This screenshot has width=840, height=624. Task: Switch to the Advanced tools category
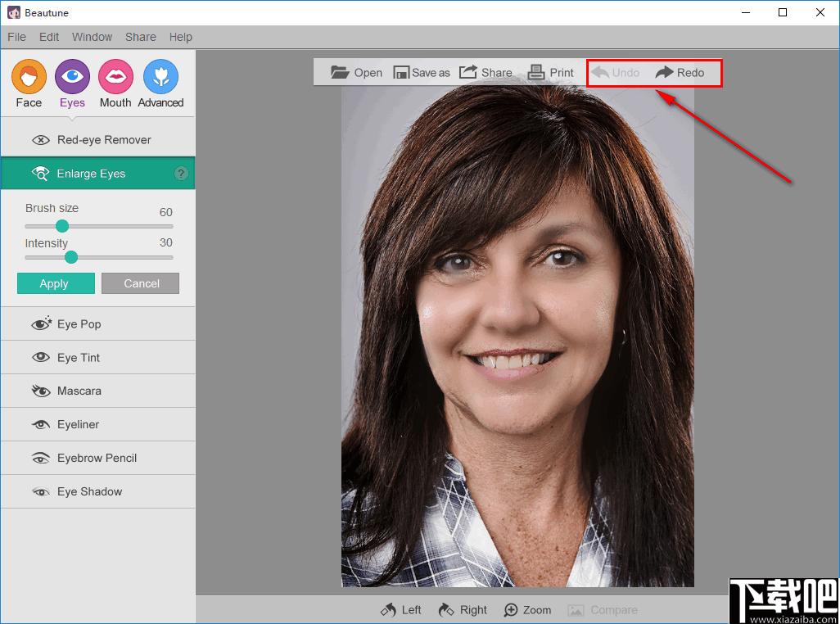tap(160, 77)
